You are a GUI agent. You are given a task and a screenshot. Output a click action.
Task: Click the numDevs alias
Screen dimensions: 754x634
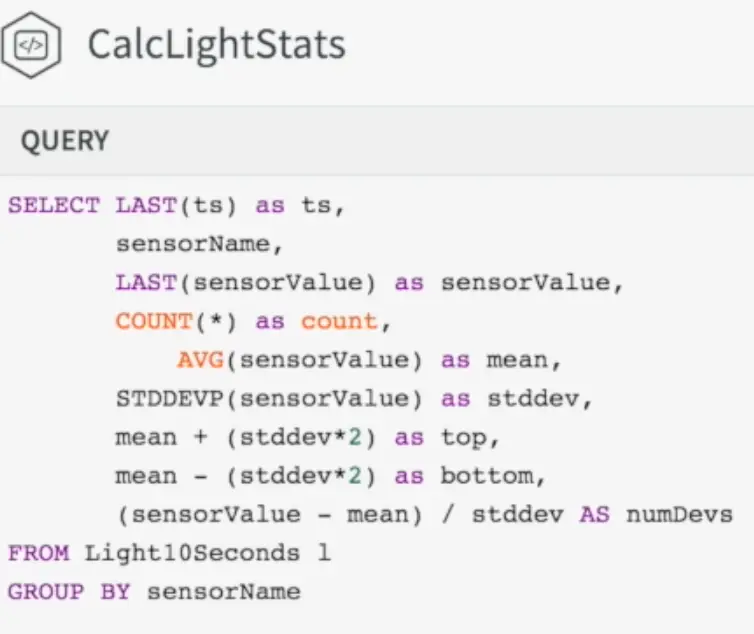click(x=679, y=515)
